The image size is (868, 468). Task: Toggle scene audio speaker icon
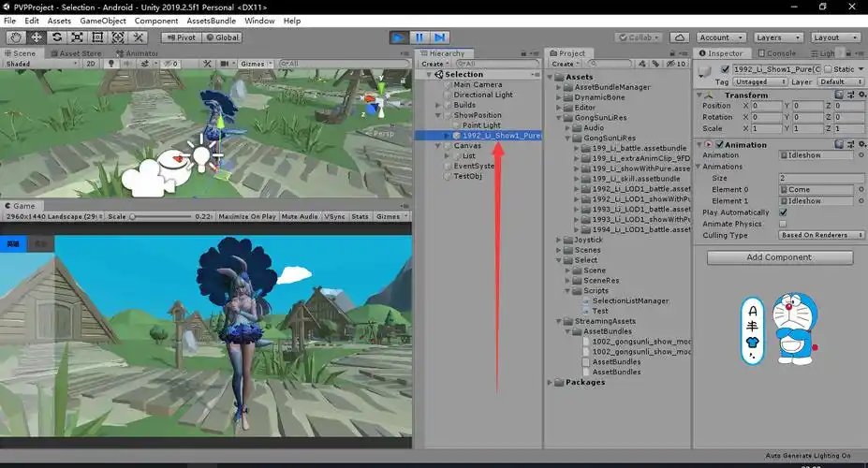coord(126,64)
